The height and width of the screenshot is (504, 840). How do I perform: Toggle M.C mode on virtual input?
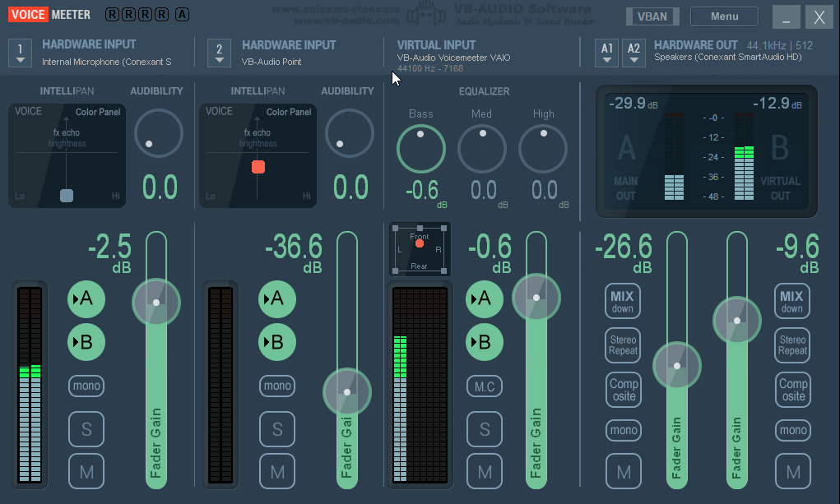point(485,386)
